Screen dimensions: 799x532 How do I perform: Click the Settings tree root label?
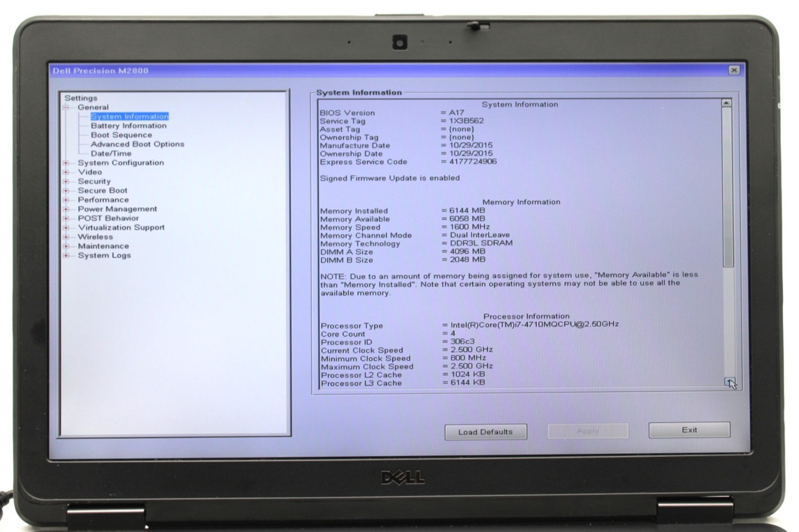[x=81, y=98]
